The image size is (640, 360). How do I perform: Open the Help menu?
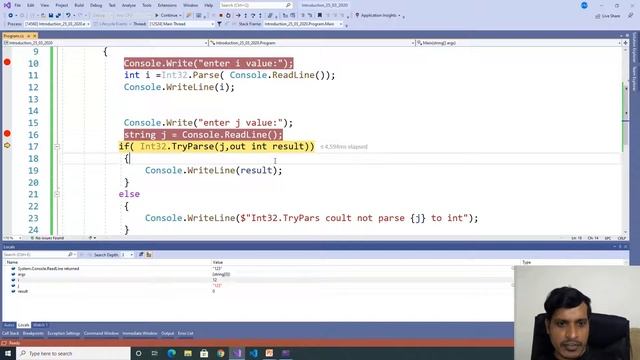point(209,5)
